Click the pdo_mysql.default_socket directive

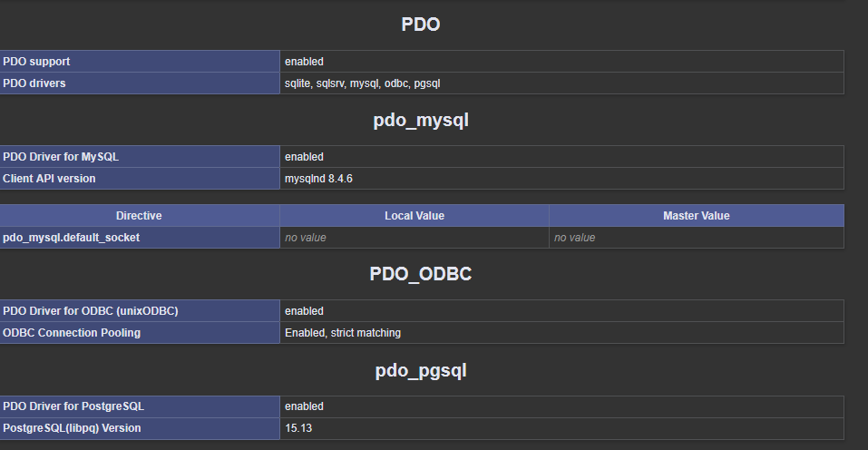pos(72,238)
